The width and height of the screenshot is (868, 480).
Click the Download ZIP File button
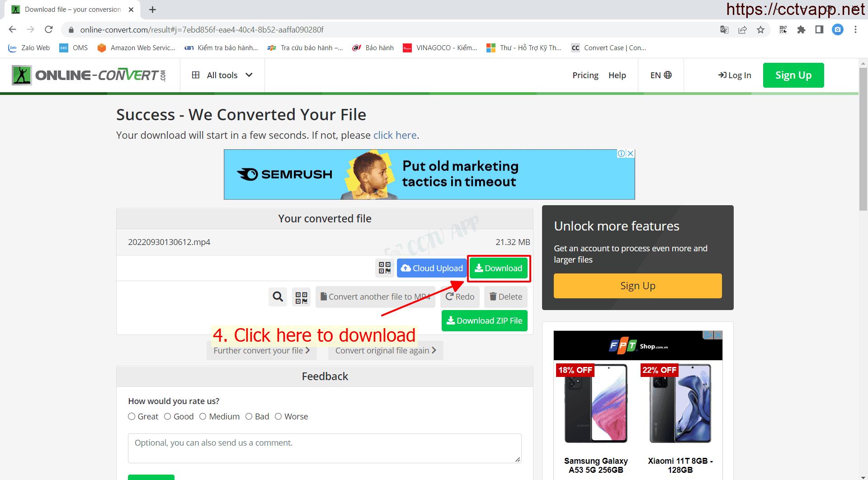click(x=484, y=320)
